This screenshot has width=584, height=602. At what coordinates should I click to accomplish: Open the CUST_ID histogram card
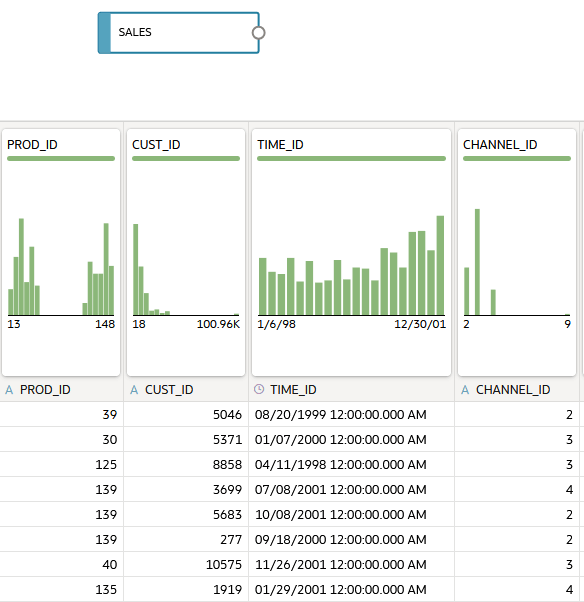click(186, 252)
